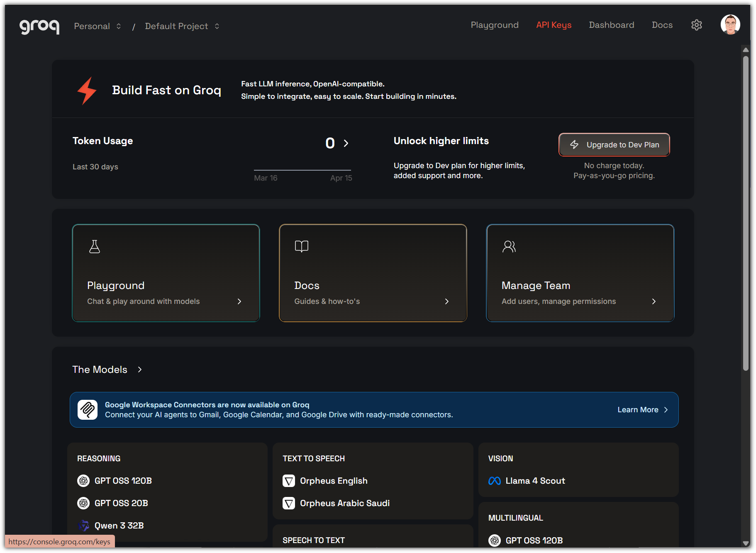The image size is (756, 553).
Task: Open the Playground nav tab
Action: [x=495, y=25]
